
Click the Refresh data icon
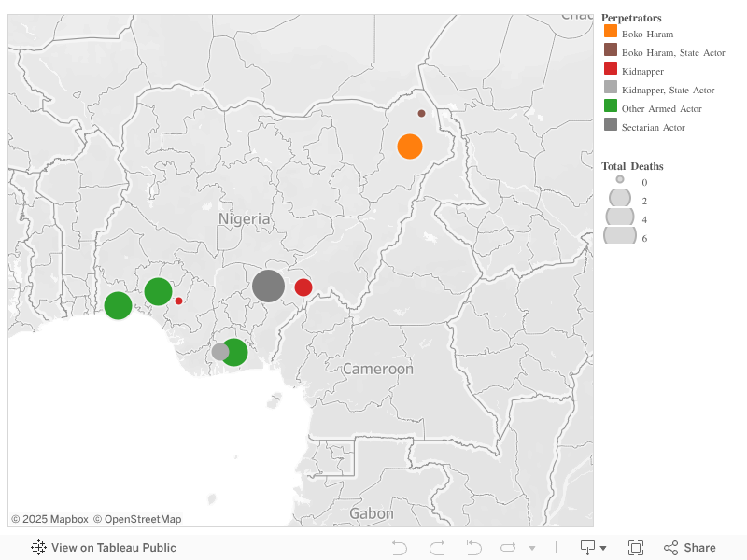click(x=509, y=548)
